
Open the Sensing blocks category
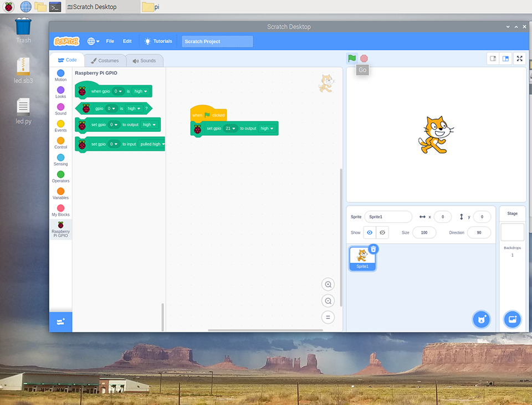[x=61, y=160]
